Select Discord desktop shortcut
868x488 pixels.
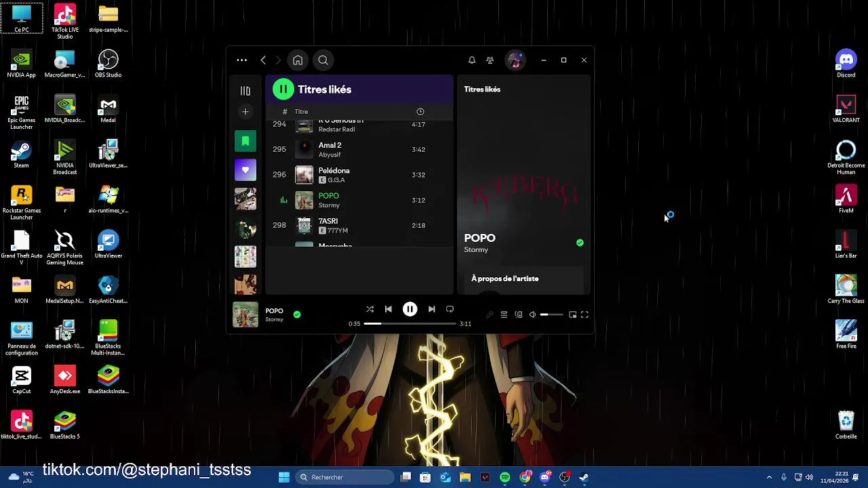(846, 63)
